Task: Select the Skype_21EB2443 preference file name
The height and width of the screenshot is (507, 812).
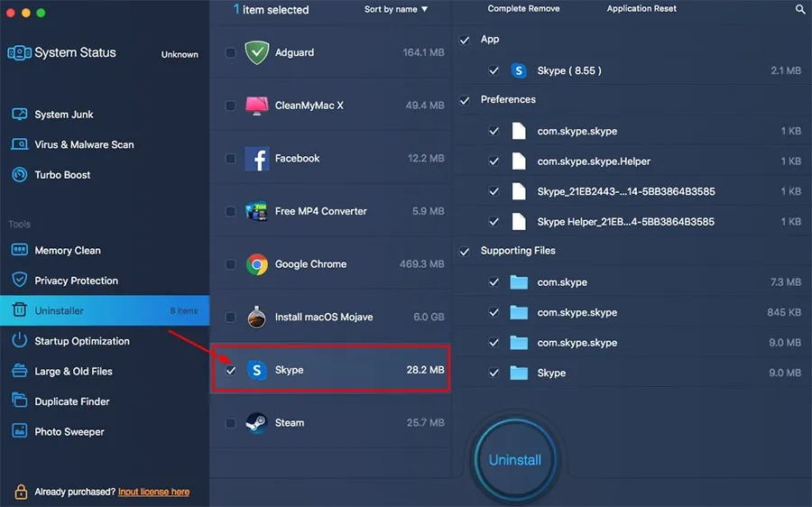Action: tap(626, 191)
